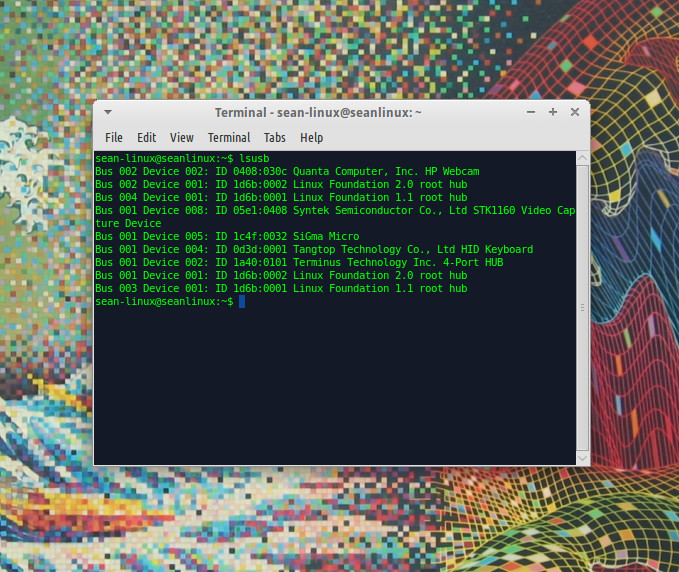Click the ID '0408:030c' text
Viewport: 679px width, 572px height.
point(260,171)
